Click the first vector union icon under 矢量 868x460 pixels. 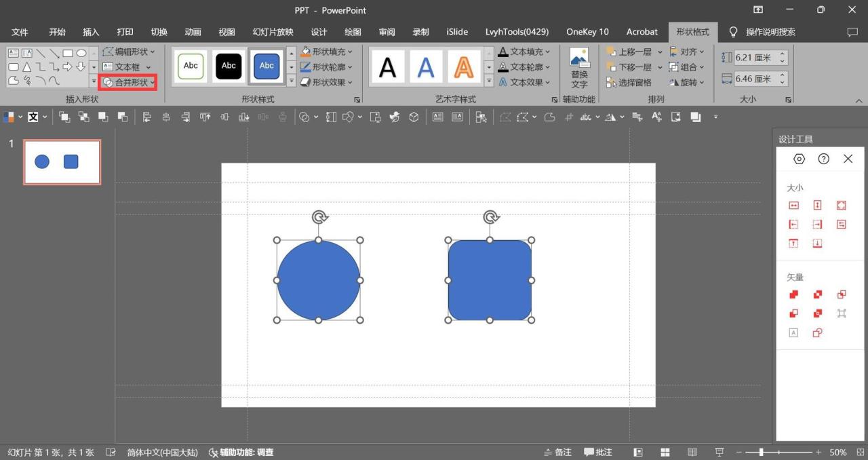pos(793,294)
